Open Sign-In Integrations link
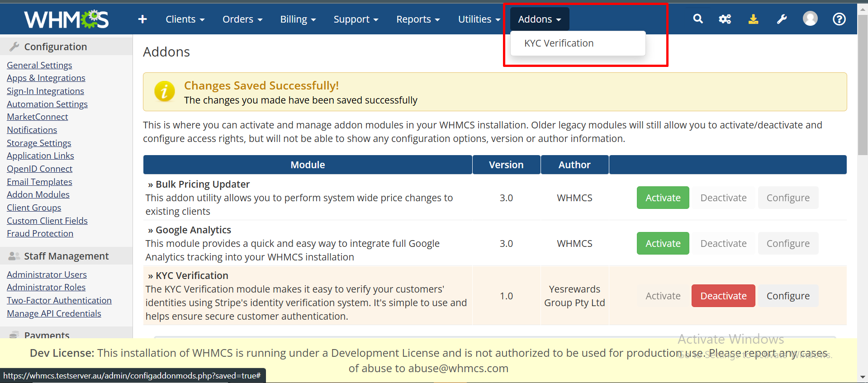 [45, 91]
